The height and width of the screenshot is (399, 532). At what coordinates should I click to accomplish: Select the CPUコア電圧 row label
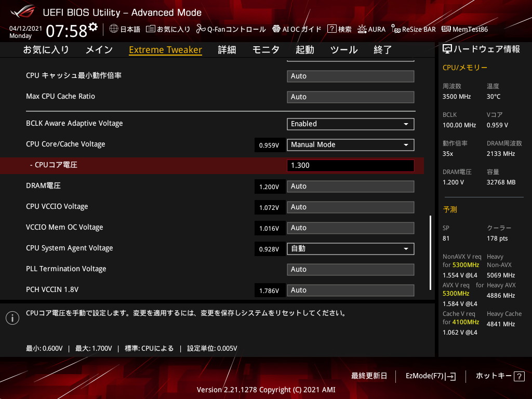[54, 165]
